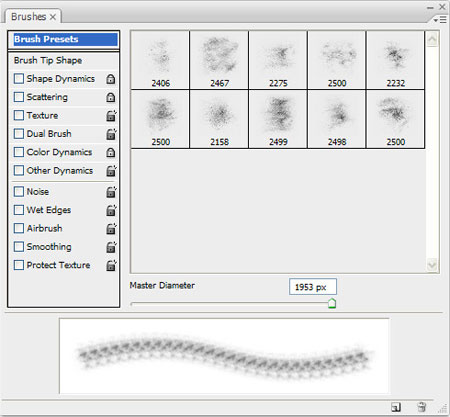Click the lock icon beside Shape Dynamics
Screen dimensions: 450x417
(x=110, y=79)
